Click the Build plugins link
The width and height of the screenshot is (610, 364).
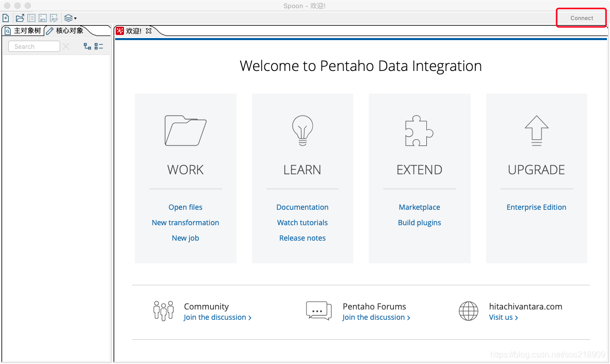419,223
